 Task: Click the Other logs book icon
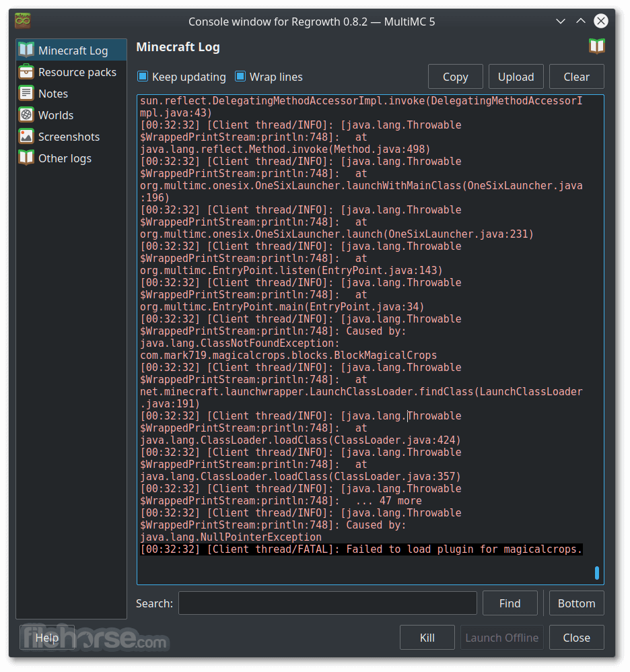[26, 158]
